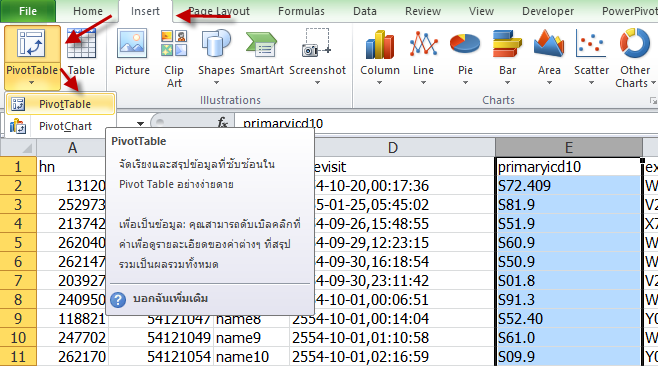This screenshot has width=658, height=366.
Task: Select row 5 header
Action: [x=18, y=243]
